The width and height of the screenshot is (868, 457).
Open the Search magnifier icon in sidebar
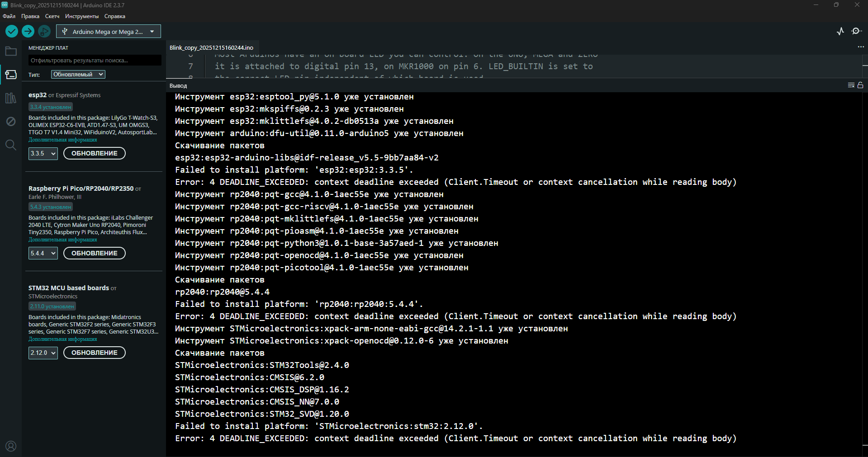pyautogui.click(x=11, y=145)
